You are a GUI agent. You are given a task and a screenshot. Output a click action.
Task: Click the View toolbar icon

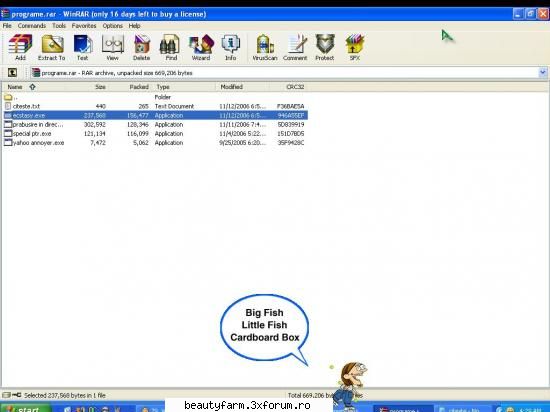pyautogui.click(x=113, y=48)
